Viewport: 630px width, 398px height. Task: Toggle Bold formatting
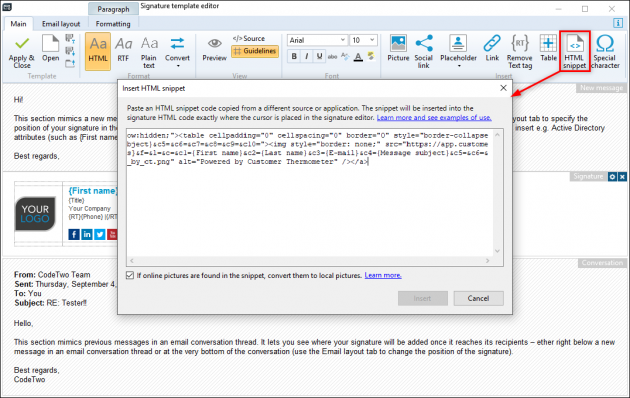[294, 57]
